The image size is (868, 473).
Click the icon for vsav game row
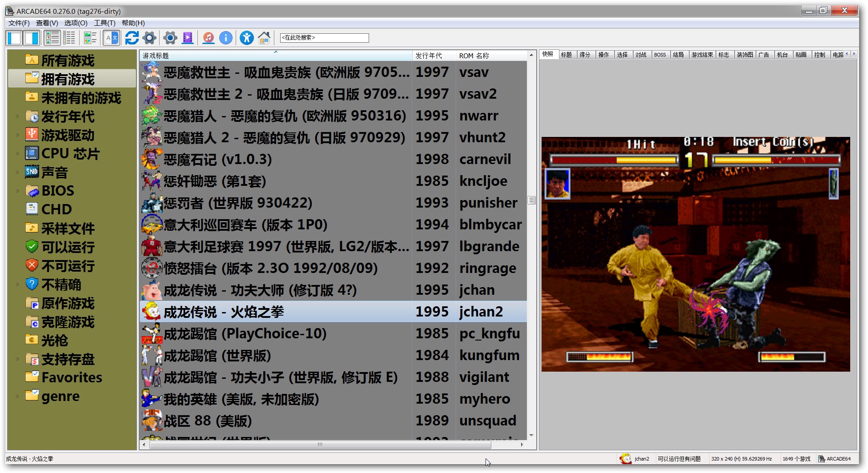tap(152, 72)
